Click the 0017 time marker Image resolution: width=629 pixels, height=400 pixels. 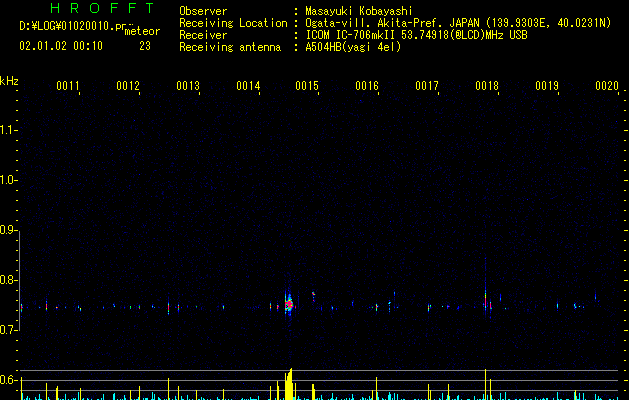pos(427,86)
